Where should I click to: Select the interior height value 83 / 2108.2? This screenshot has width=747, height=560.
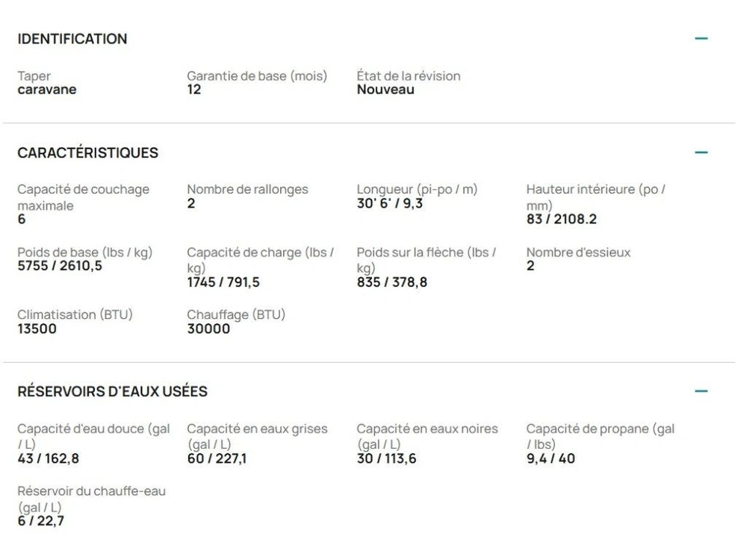point(562,219)
